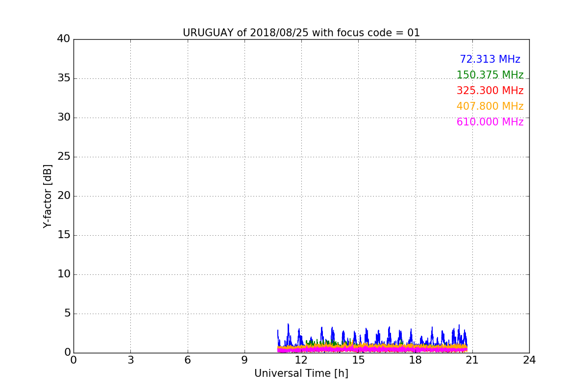588x392 pixels.
Task: Click the x-axis tick label 3
Action: coord(130,360)
